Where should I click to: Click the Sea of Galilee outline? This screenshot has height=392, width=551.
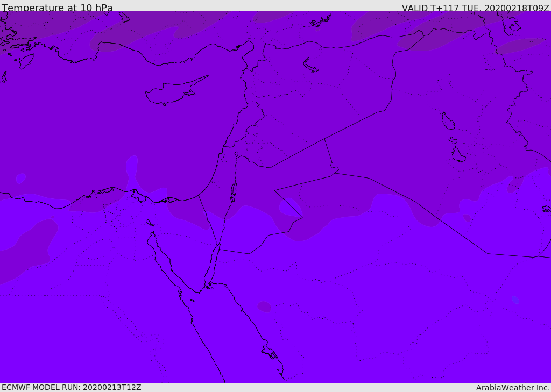coord(237,154)
